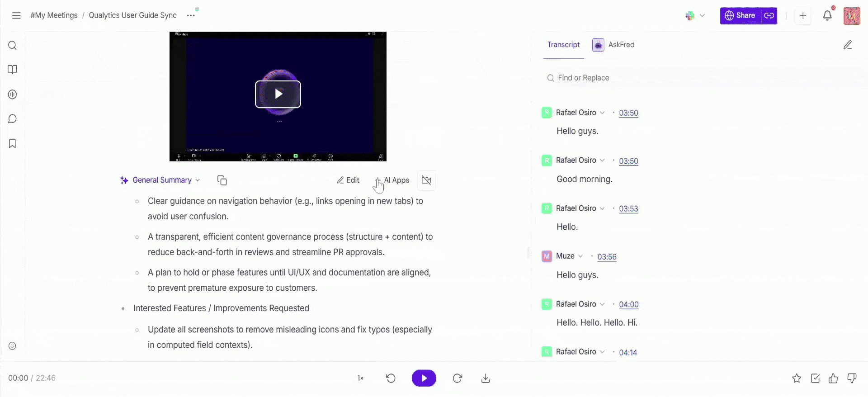868x397 pixels.
Task: Star this meeting as favorite
Action: pos(797,378)
